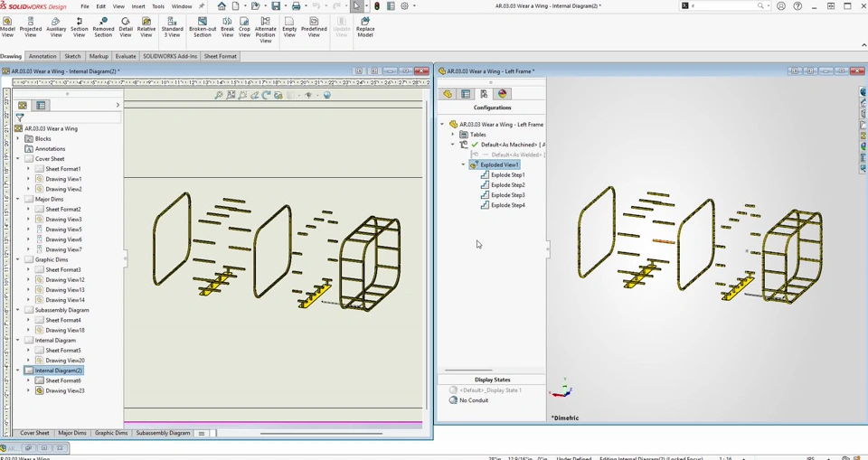Viewport: 868px width, 460px height.
Task: Click the filter funnel icon in drawing tree
Action: pos(20,117)
